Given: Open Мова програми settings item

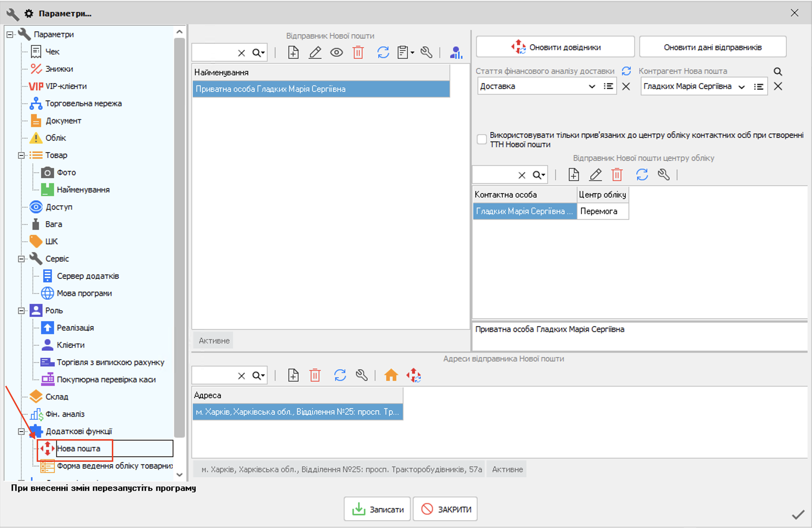Looking at the screenshot, I should [x=84, y=293].
